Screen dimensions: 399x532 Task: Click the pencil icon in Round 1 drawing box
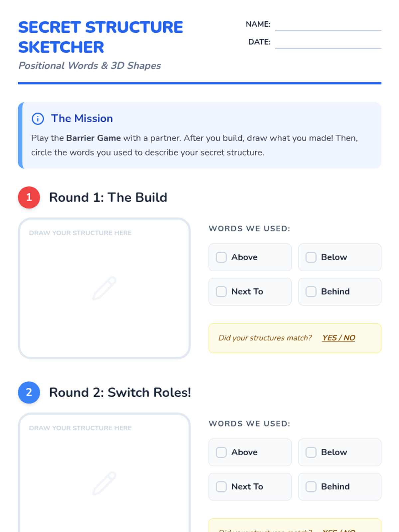click(x=104, y=288)
